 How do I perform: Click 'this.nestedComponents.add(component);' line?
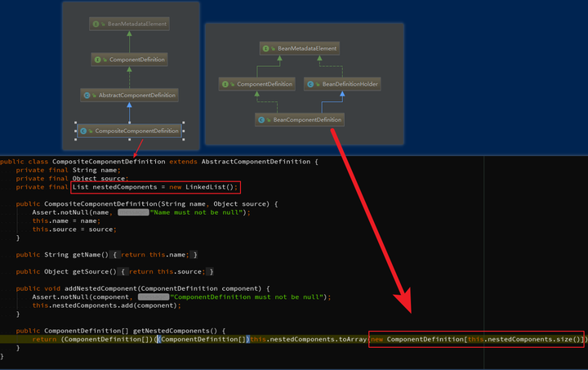106,305
